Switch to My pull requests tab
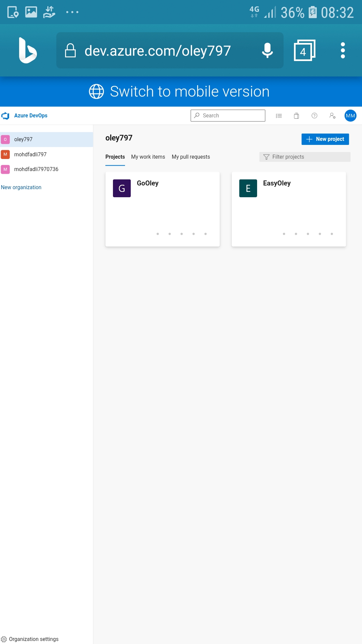The width and height of the screenshot is (362, 644). pos(191,157)
